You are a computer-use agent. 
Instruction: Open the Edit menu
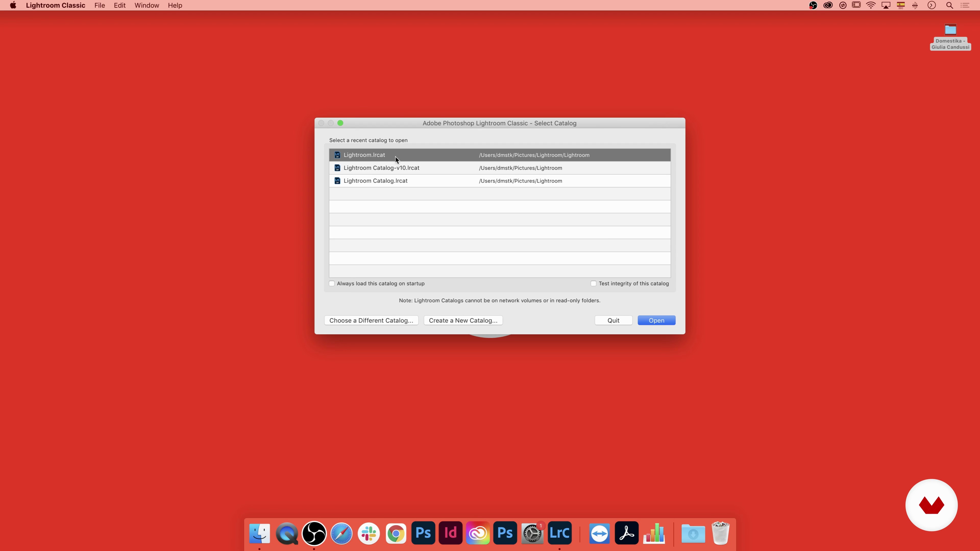coord(119,5)
